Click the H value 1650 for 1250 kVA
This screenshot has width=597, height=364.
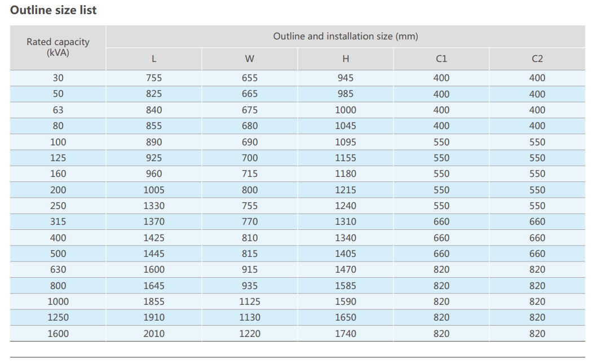click(346, 317)
